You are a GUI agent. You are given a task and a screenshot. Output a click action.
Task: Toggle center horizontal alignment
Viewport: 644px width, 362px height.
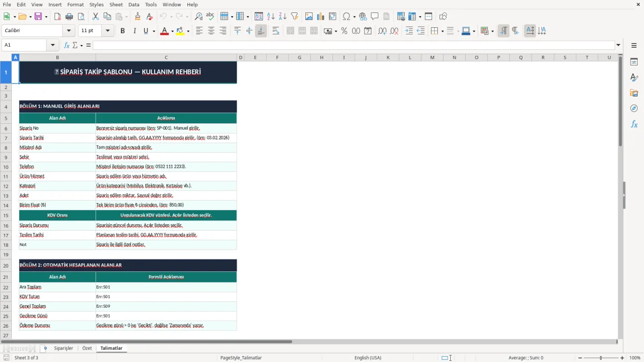click(x=211, y=31)
